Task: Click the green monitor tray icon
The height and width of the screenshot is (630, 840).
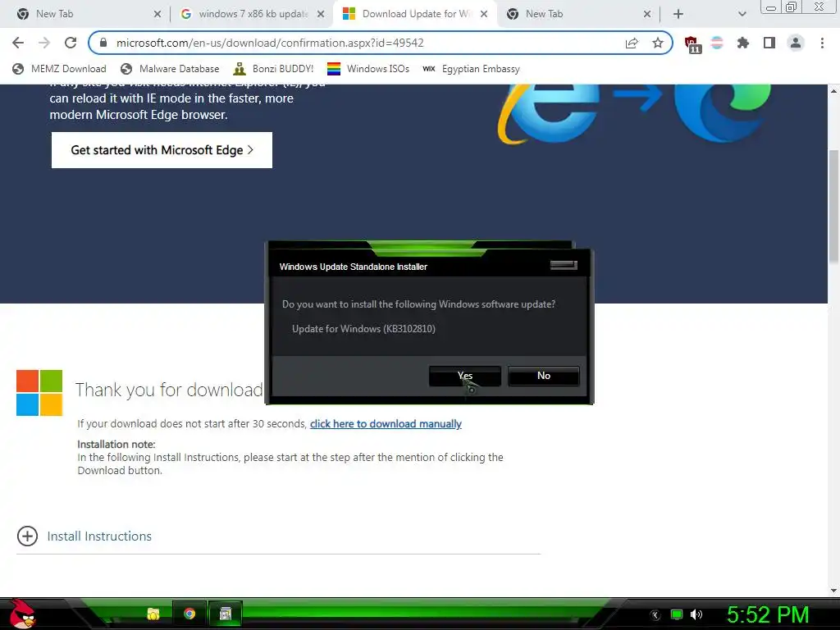Action: 677,614
